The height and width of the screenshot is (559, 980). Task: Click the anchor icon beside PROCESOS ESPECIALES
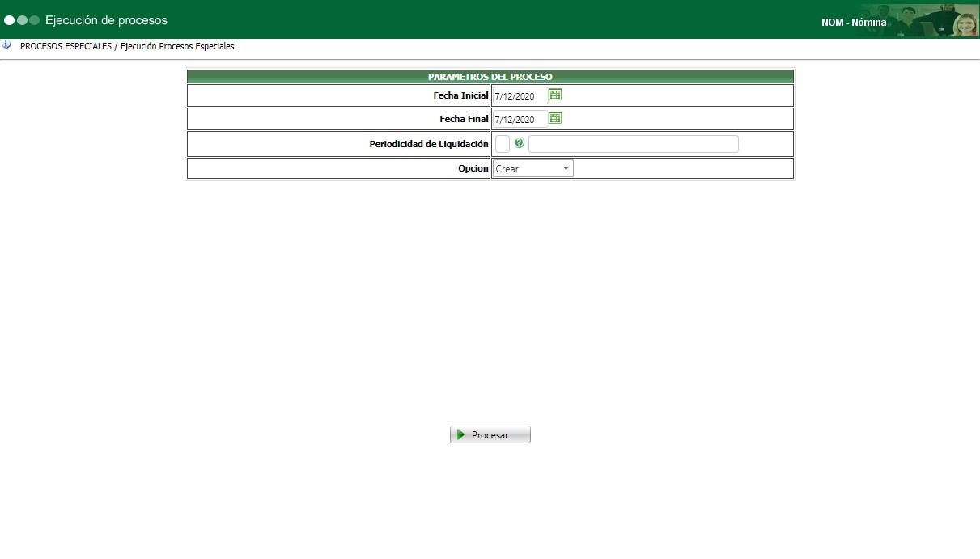(x=7, y=45)
